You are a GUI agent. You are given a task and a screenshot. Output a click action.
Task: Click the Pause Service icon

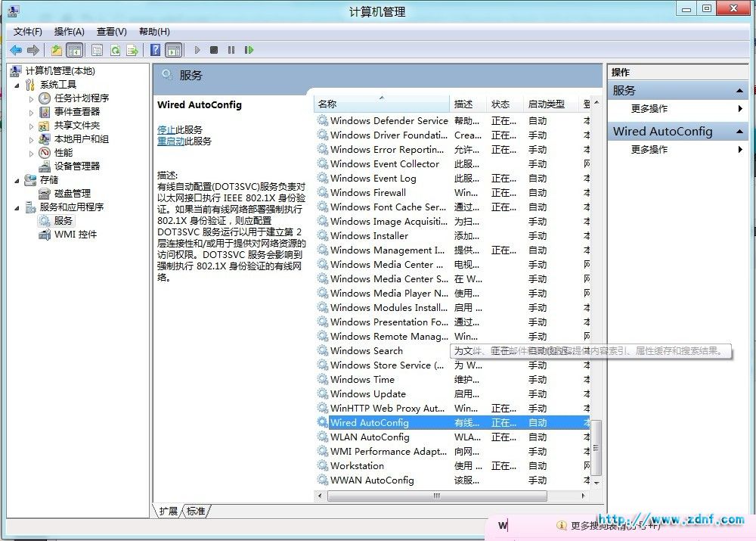coord(231,50)
